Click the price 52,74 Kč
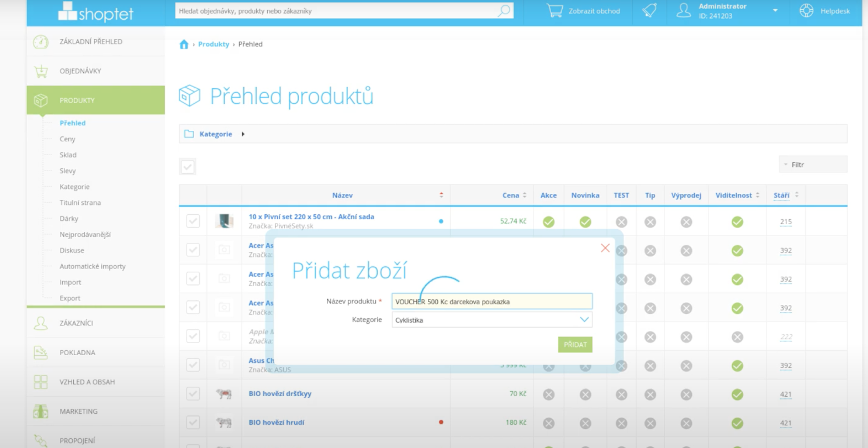 513,221
